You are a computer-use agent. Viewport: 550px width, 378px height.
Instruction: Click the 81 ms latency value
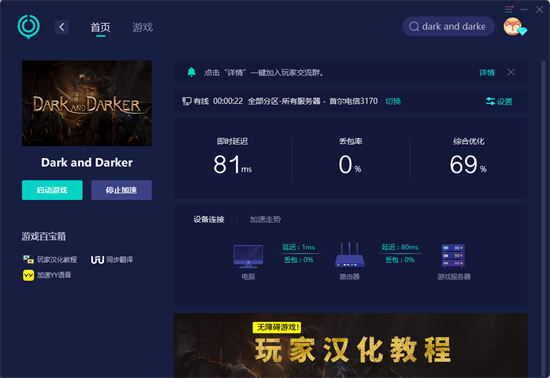tap(233, 164)
